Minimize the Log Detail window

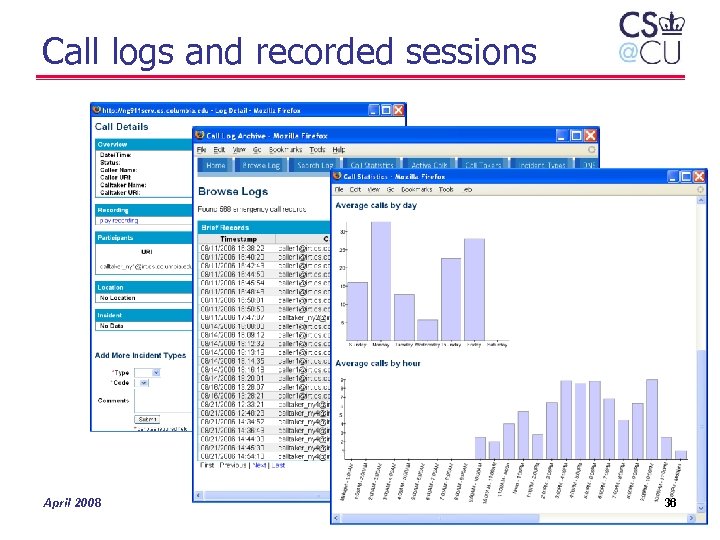(374, 110)
